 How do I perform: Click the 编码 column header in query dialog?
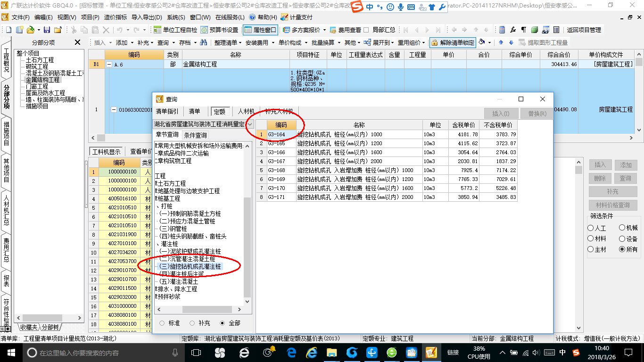pyautogui.click(x=281, y=125)
